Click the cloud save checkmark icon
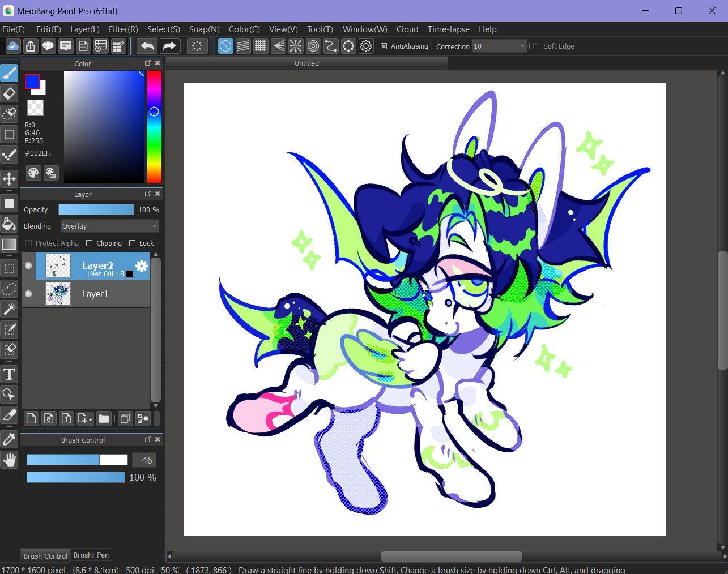The width and height of the screenshot is (728, 574). [13, 46]
